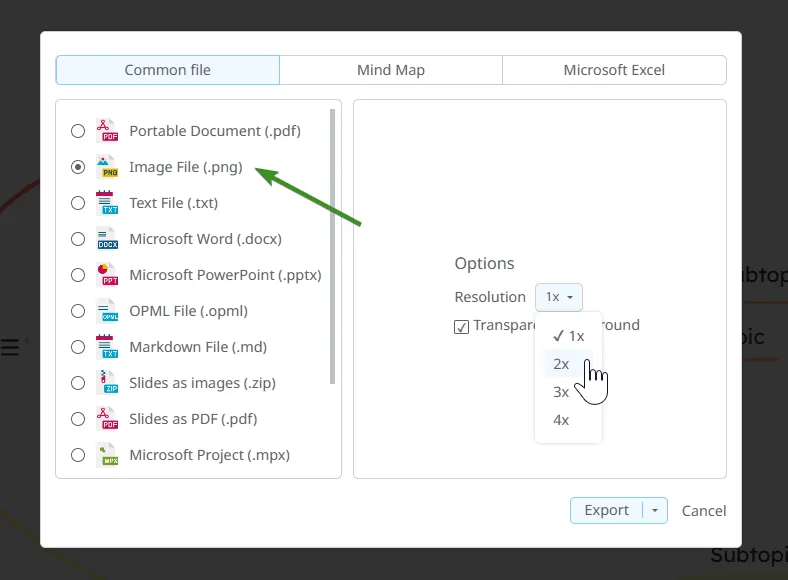Viewport: 788px width, 580px height.
Task: Expand the Export button dropdown arrow
Action: tap(654, 510)
